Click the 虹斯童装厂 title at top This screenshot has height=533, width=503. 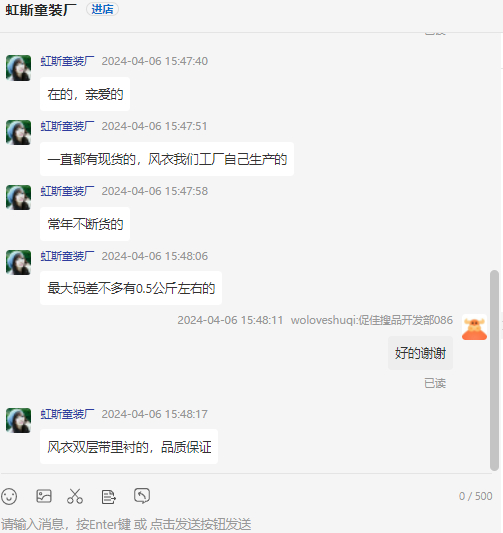(41, 10)
